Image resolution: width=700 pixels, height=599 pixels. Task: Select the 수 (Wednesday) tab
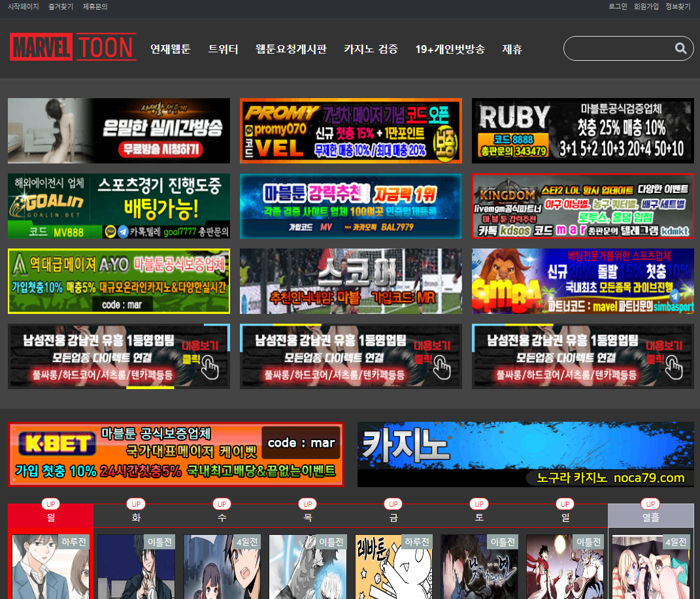coord(222,517)
